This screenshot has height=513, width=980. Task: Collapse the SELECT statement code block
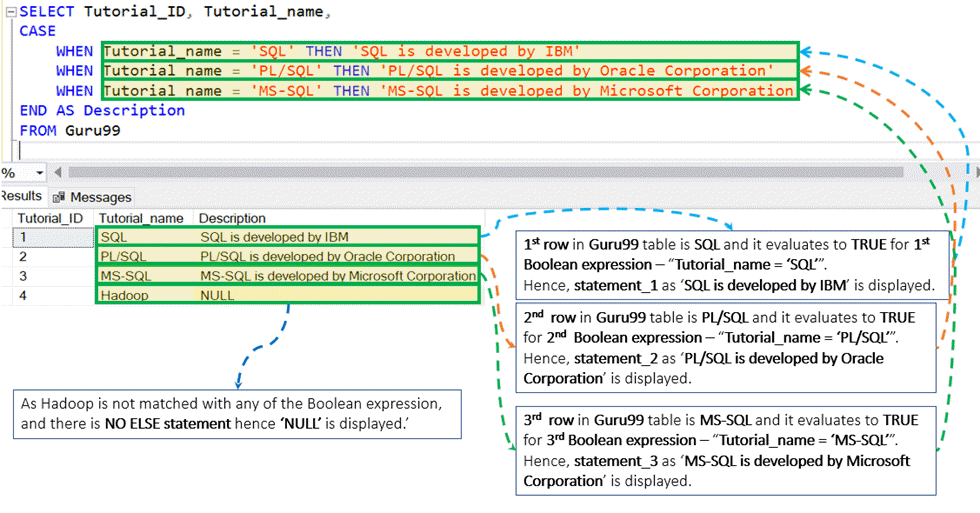9,11
